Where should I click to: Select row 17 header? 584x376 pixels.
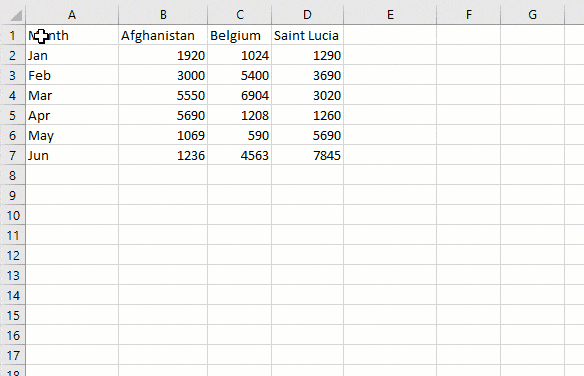click(x=13, y=356)
